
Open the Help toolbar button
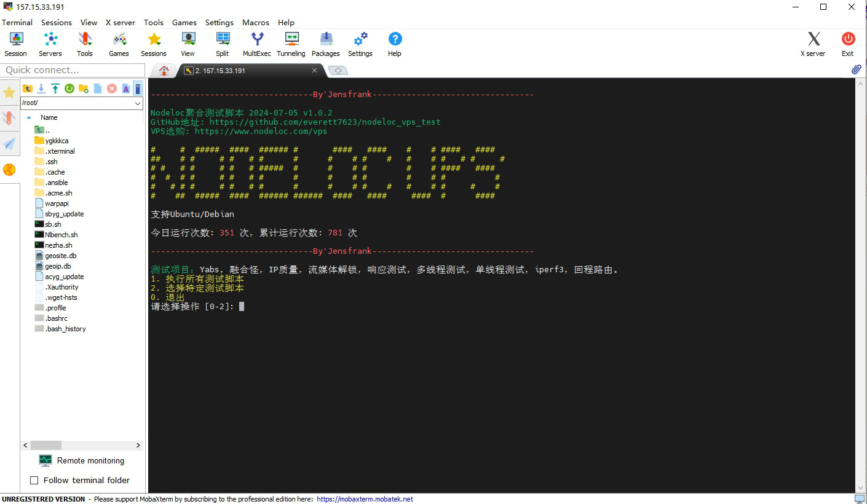[395, 45]
